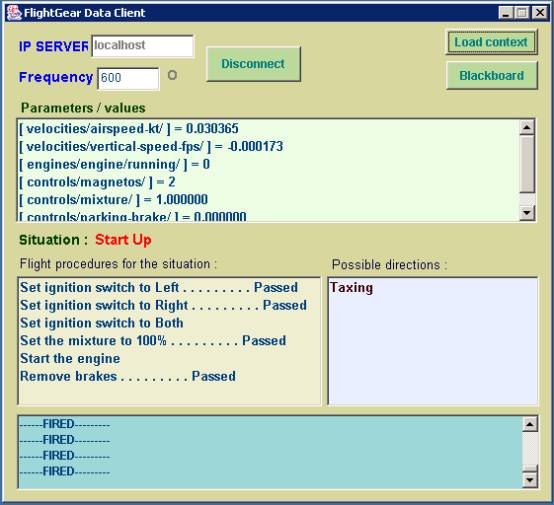Image resolution: width=554 pixels, height=505 pixels.
Task: Select the Taxing direction entry
Action: pyautogui.click(x=351, y=288)
